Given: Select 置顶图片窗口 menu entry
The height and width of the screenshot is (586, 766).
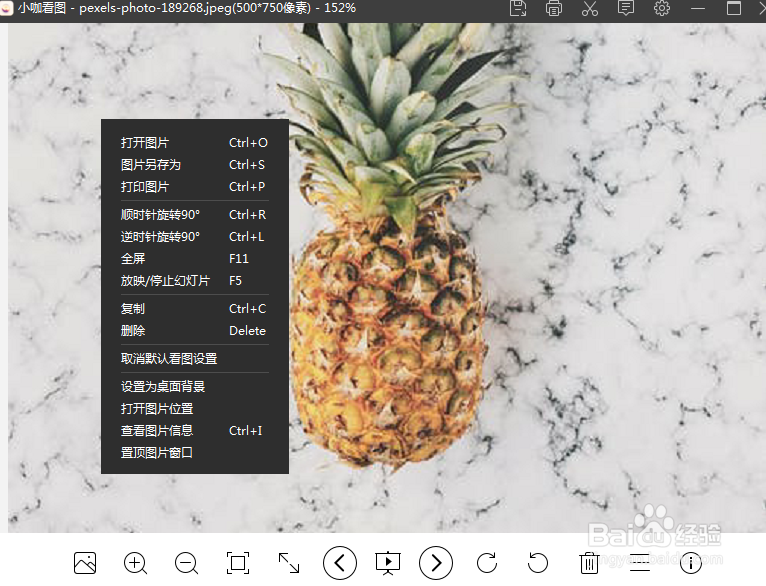Looking at the screenshot, I should 195,452.
